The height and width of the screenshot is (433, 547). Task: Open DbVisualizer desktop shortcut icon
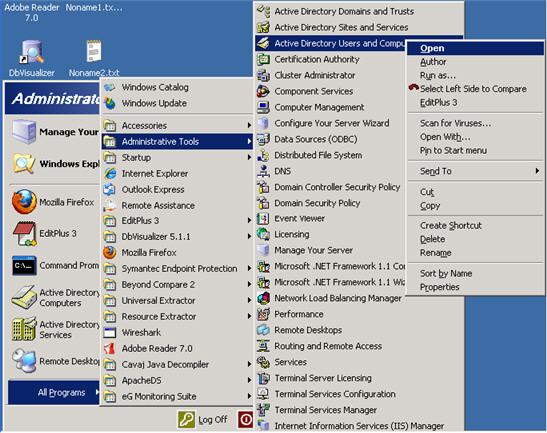coord(31,52)
